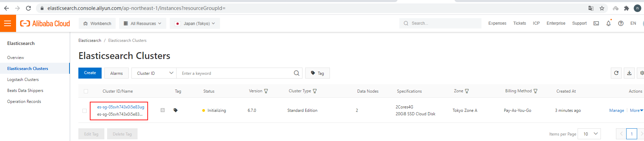Click the 'Tokyo Zone A' cell
The height and width of the screenshot is (141, 644).
(465, 110)
